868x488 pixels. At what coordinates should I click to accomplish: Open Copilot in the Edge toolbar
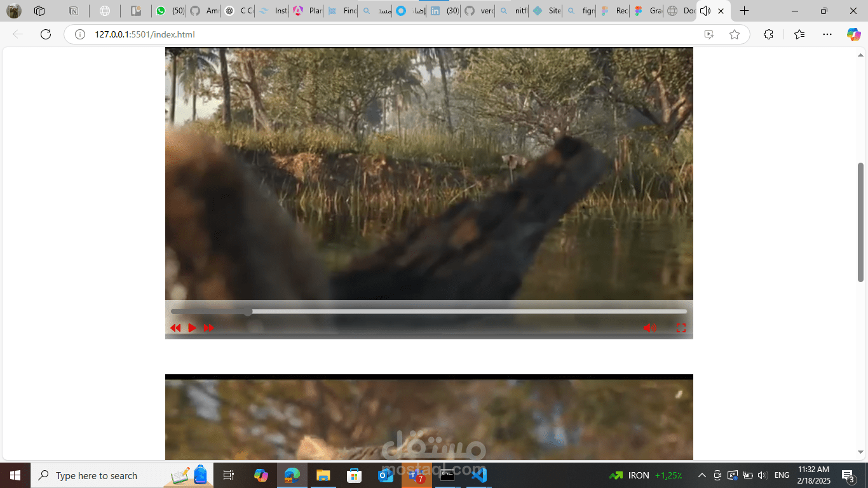coord(853,34)
